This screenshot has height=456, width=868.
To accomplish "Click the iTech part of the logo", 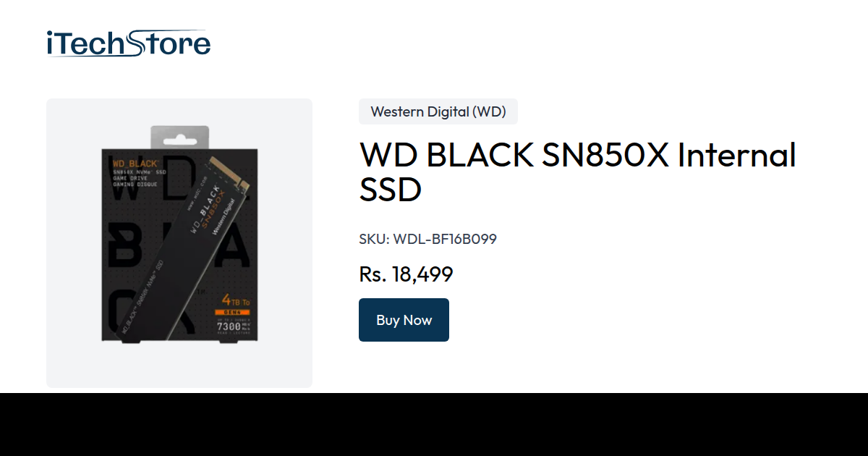I will [85, 44].
